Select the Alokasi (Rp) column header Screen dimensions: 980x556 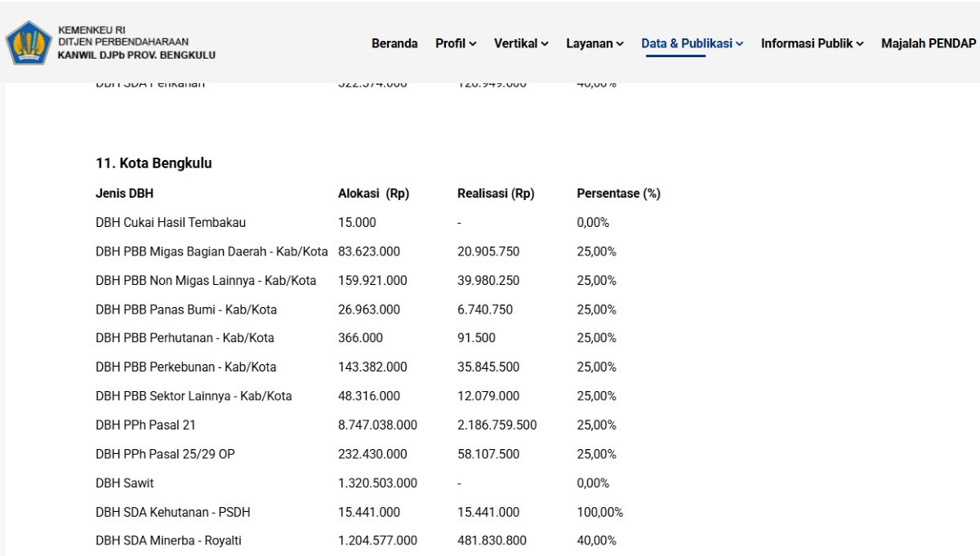point(373,193)
